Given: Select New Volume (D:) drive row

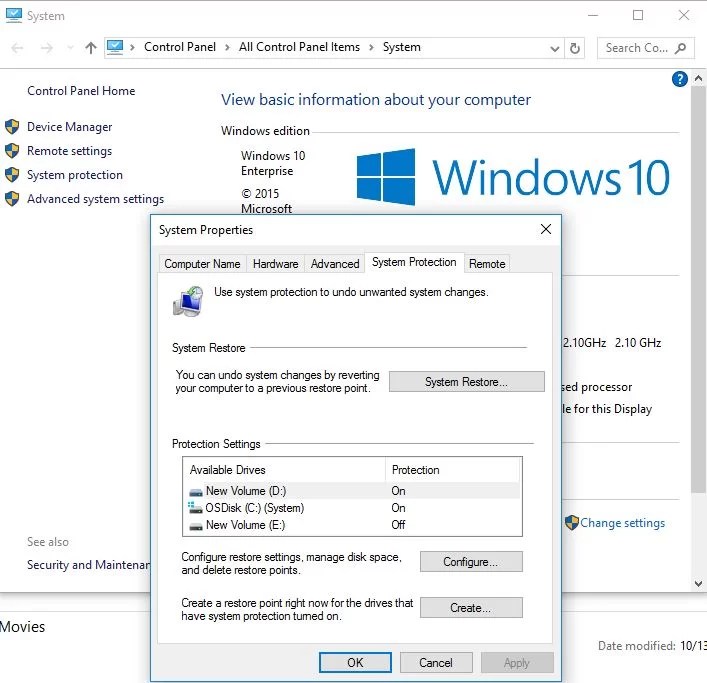Looking at the screenshot, I should 352,491.
